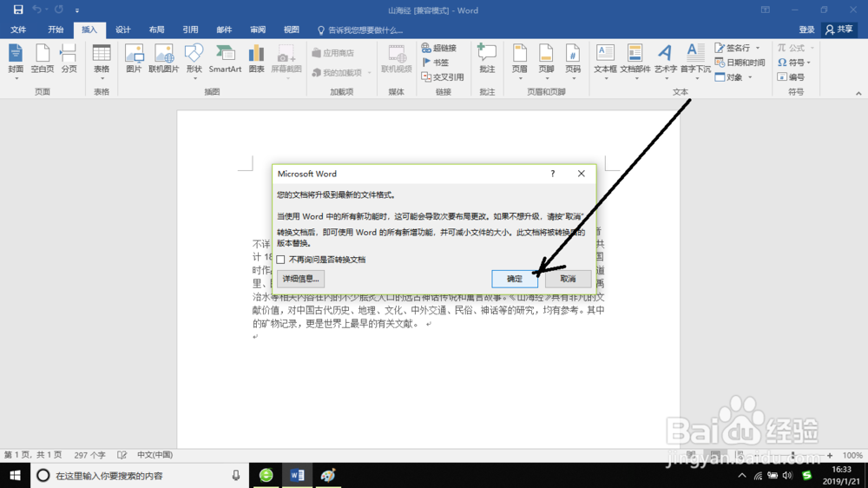Click the 100% zoom level

coord(852,455)
